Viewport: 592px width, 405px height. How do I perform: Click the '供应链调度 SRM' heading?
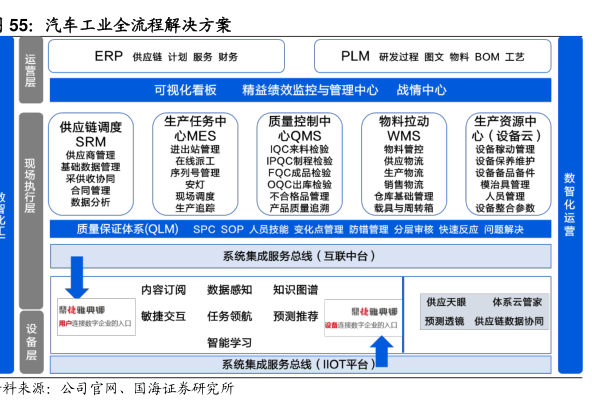click(91, 134)
